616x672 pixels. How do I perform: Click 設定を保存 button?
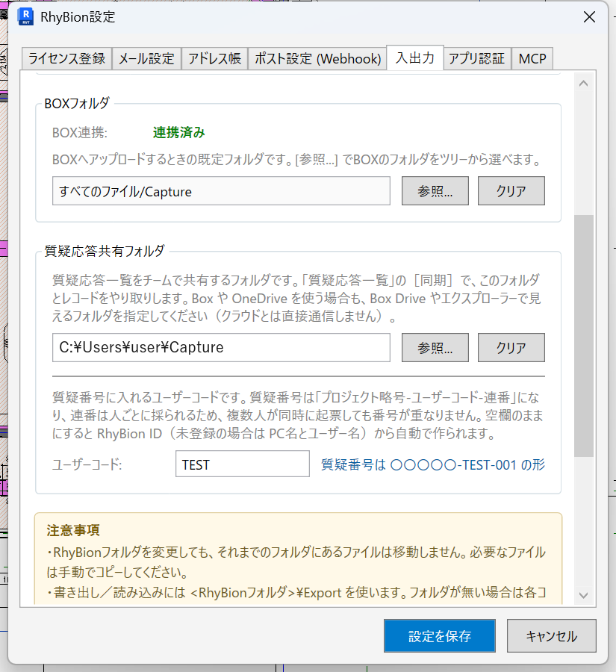[x=440, y=636]
